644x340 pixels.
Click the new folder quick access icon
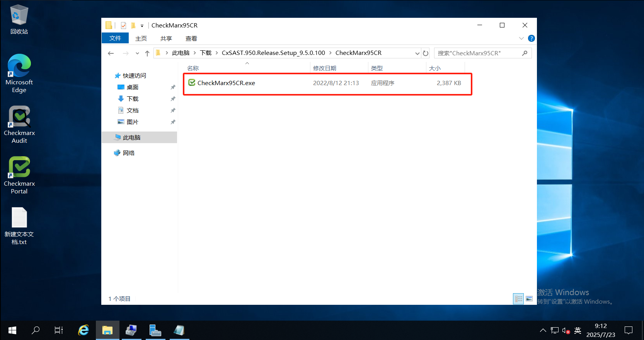pyautogui.click(x=133, y=26)
